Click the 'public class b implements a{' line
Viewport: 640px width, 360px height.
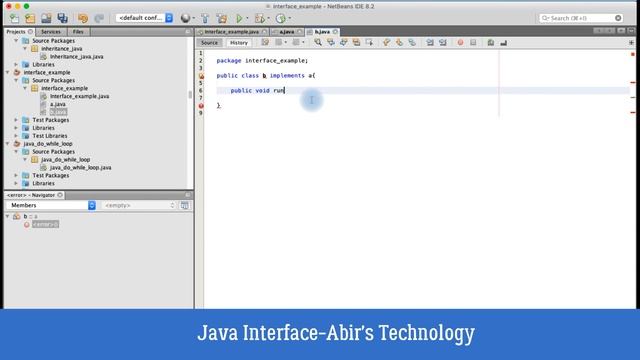(x=266, y=76)
